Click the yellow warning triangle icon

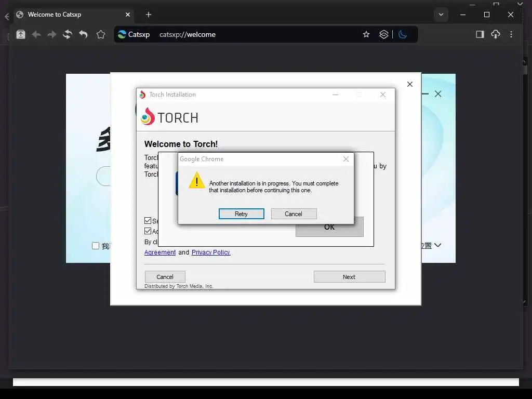click(x=197, y=180)
